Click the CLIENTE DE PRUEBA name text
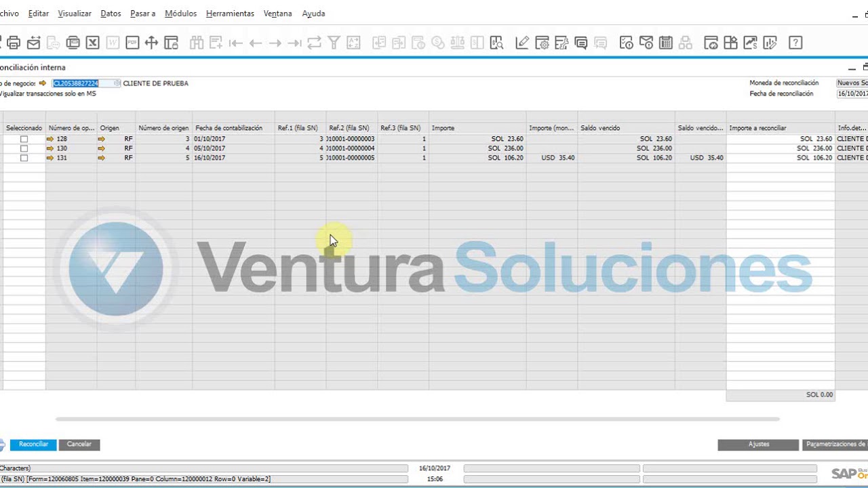 (x=155, y=83)
